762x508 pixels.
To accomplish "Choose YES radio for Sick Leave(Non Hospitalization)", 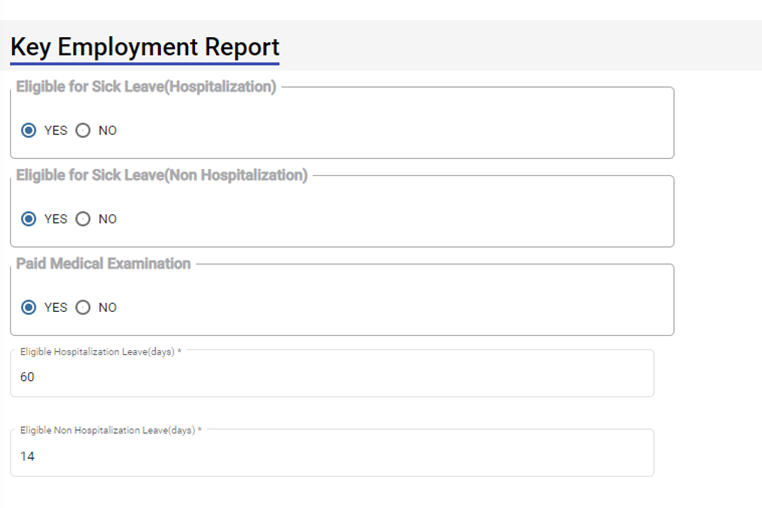I will click(x=29, y=219).
